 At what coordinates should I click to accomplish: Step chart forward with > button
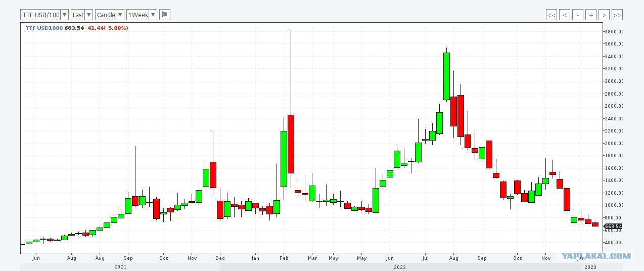pos(604,15)
